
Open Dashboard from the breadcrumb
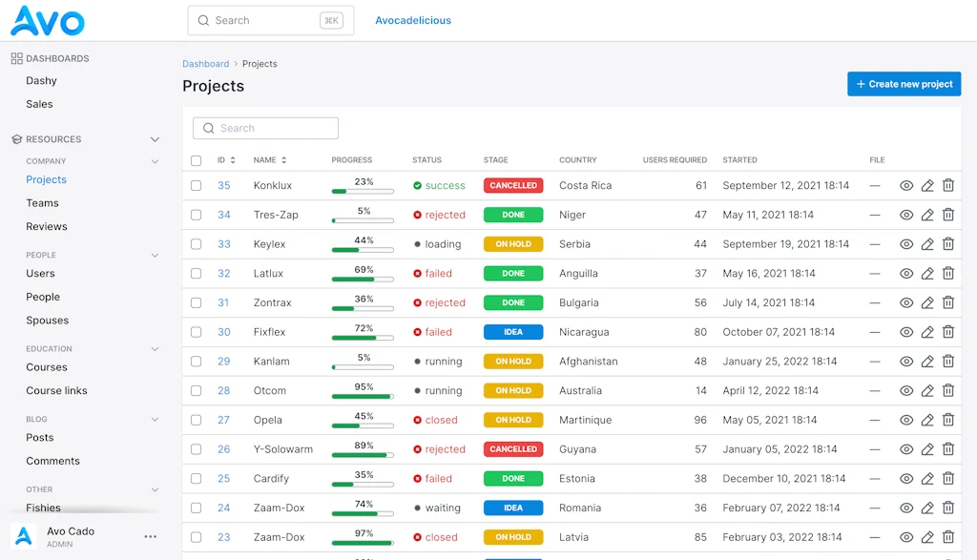pyautogui.click(x=205, y=63)
